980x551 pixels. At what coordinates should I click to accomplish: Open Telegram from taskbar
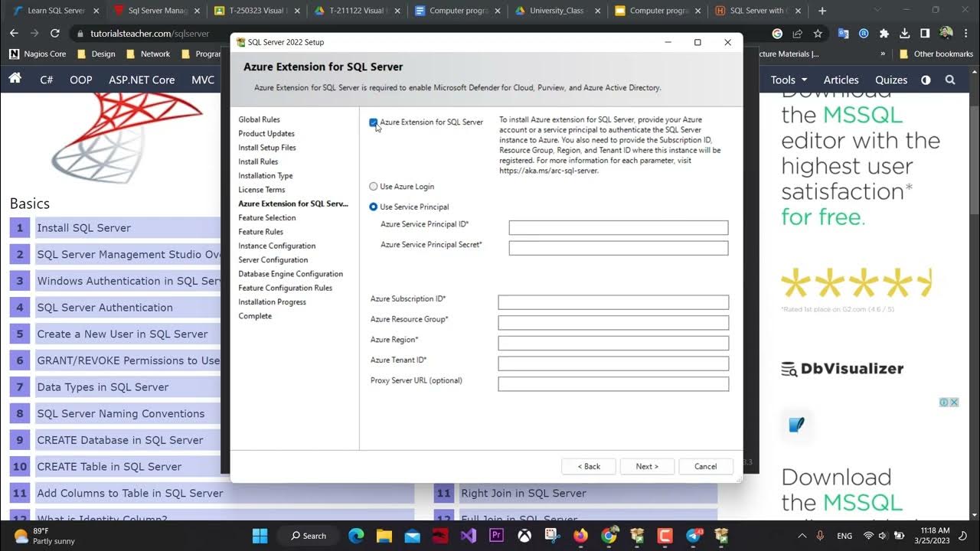pyautogui.click(x=694, y=535)
